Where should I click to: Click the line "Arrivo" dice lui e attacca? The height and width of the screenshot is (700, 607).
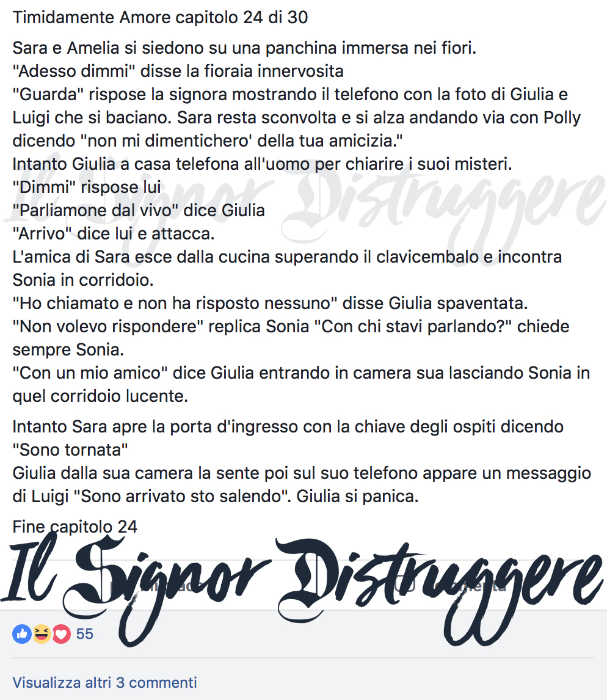(x=114, y=233)
